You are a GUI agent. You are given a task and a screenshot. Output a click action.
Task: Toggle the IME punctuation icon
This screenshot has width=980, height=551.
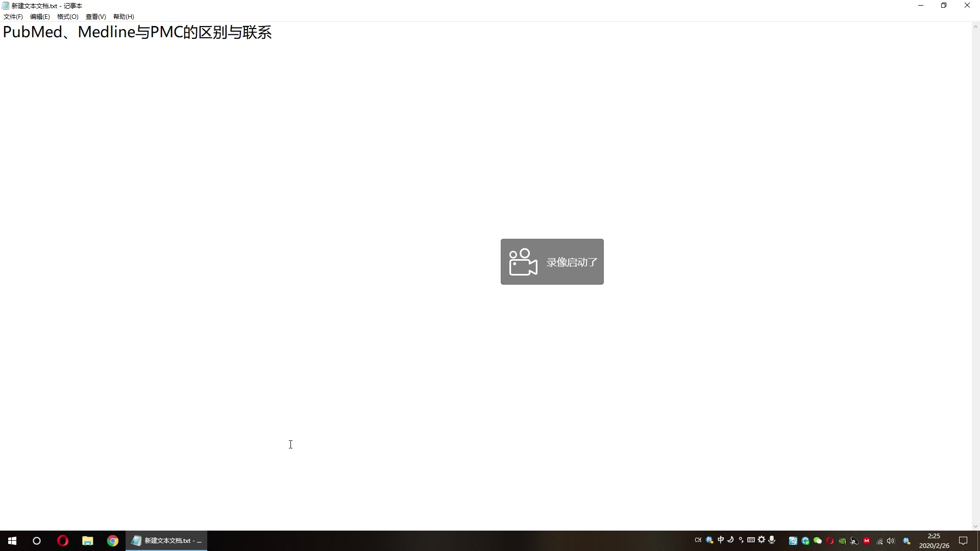[x=741, y=540]
